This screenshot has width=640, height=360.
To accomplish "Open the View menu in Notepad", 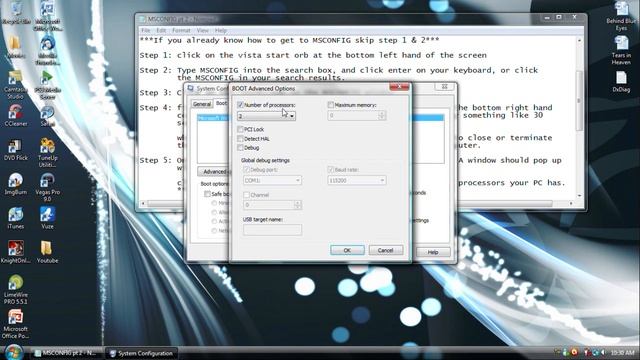I will tap(202, 31).
